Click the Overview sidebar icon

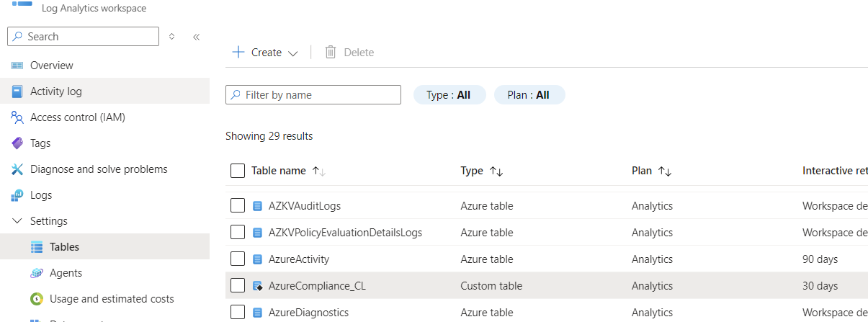pos(17,66)
